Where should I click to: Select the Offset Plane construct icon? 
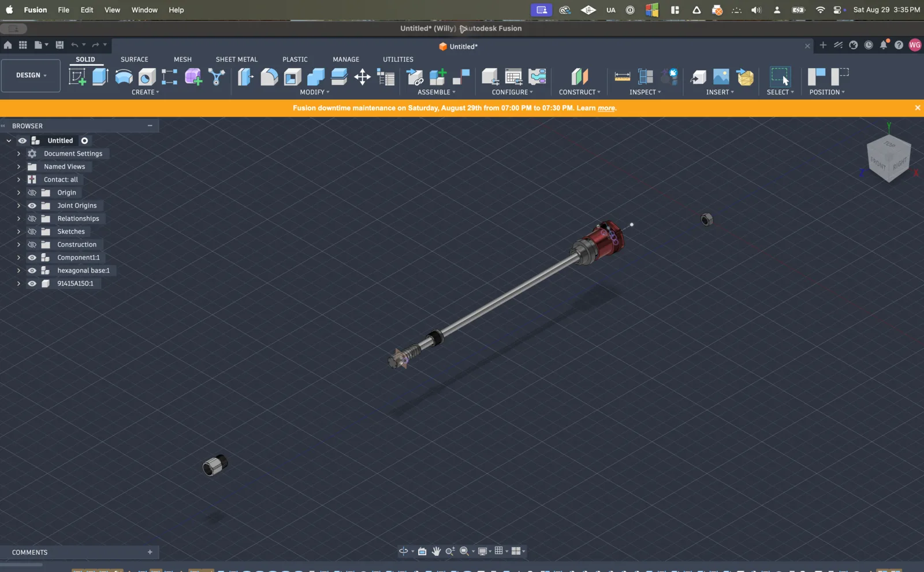(579, 77)
